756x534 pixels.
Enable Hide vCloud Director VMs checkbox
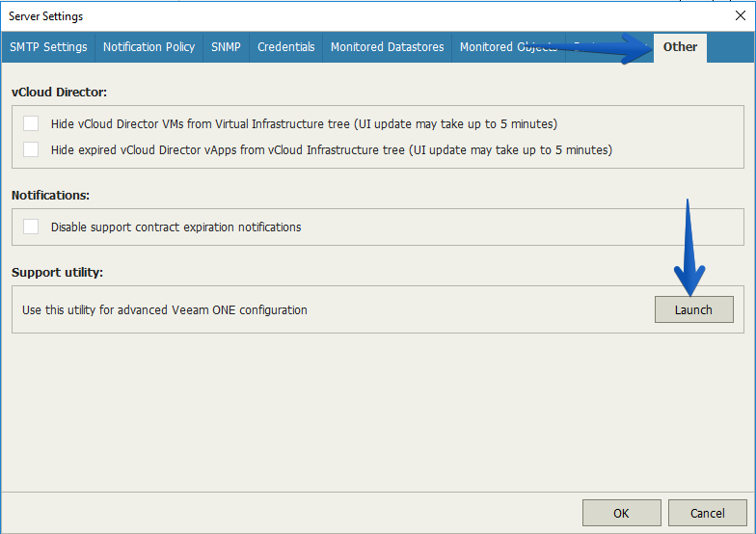tap(31, 123)
